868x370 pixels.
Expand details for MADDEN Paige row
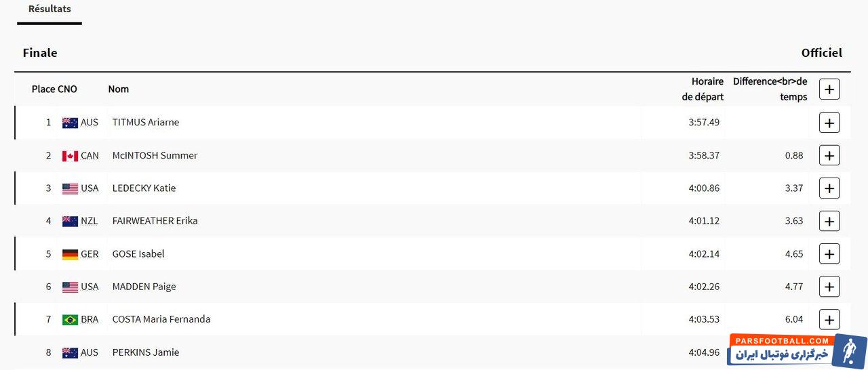click(829, 287)
